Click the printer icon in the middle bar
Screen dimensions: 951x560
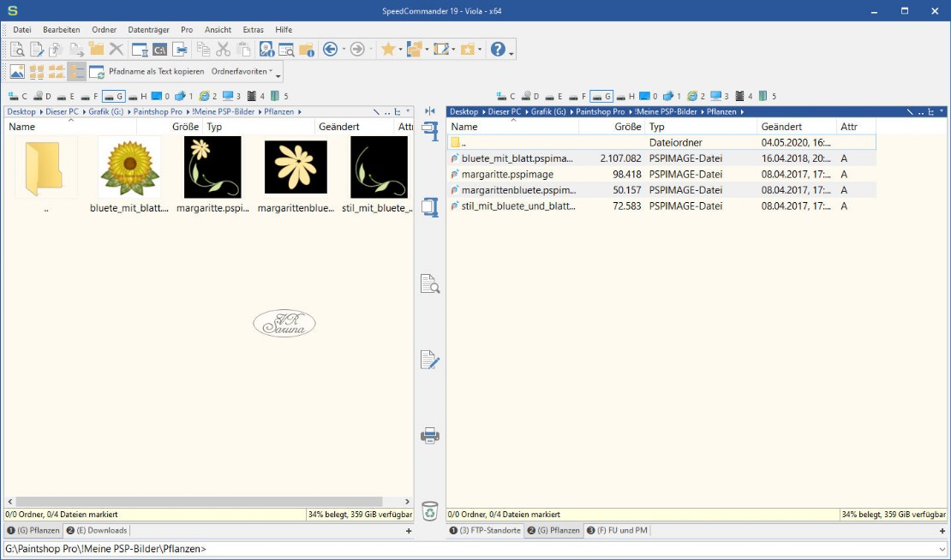[430, 436]
